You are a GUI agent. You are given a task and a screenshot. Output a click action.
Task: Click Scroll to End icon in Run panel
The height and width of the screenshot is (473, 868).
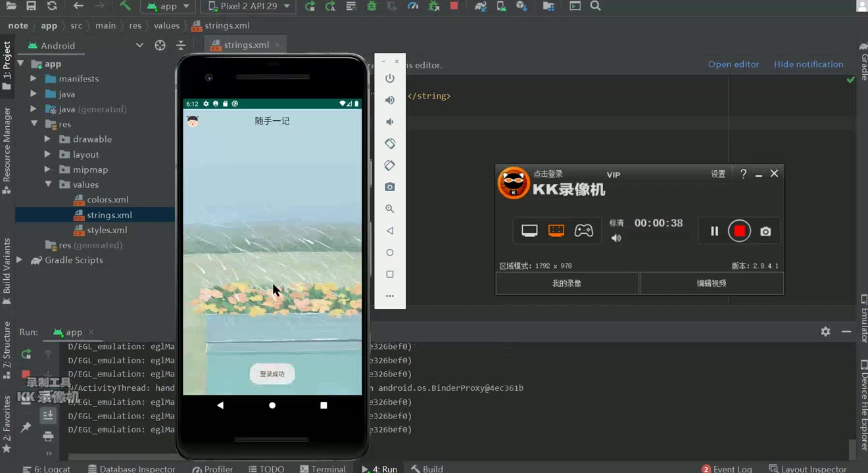[x=48, y=415]
